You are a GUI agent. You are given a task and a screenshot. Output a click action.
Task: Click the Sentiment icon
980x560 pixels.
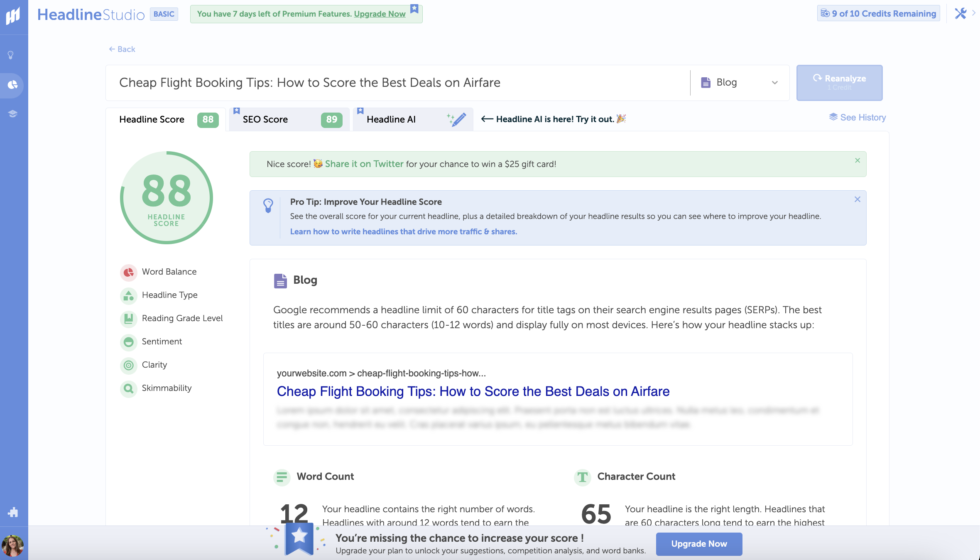(x=128, y=341)
